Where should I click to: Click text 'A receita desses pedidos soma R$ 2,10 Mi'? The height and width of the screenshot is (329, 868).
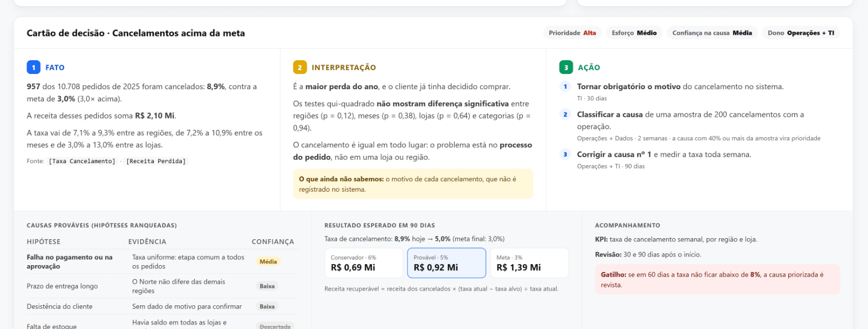[101, 116]
